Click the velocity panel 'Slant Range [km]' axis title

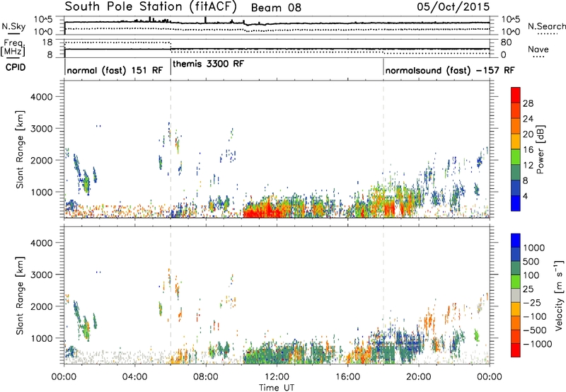pos(20,296)
